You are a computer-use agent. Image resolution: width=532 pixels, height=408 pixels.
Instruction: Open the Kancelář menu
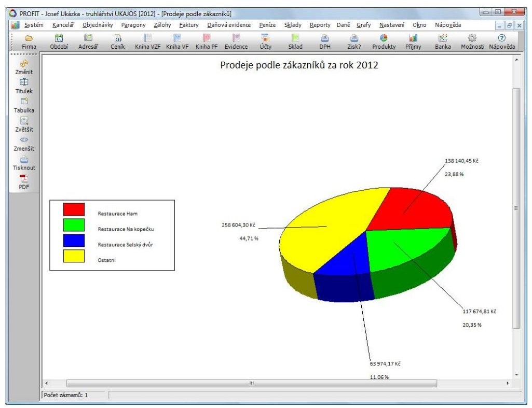click(63, 25)
